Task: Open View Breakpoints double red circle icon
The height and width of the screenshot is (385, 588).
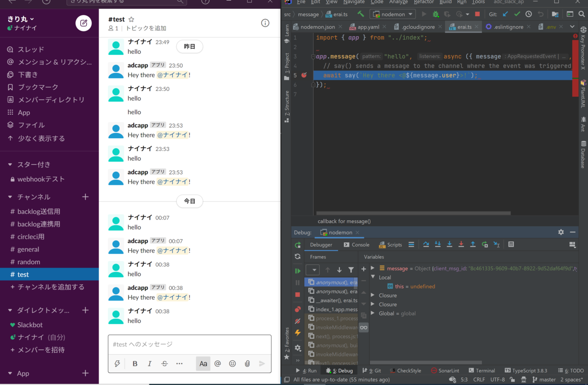Action: 297,309
